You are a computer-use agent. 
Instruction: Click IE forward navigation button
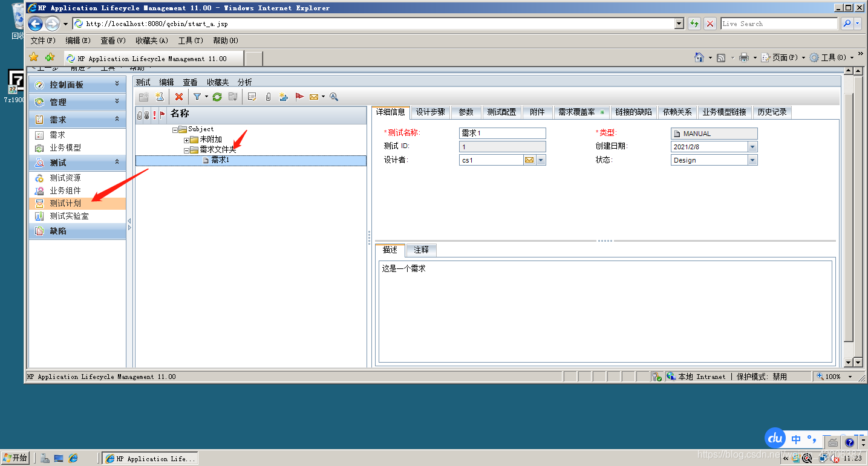(x=53, y=24)
